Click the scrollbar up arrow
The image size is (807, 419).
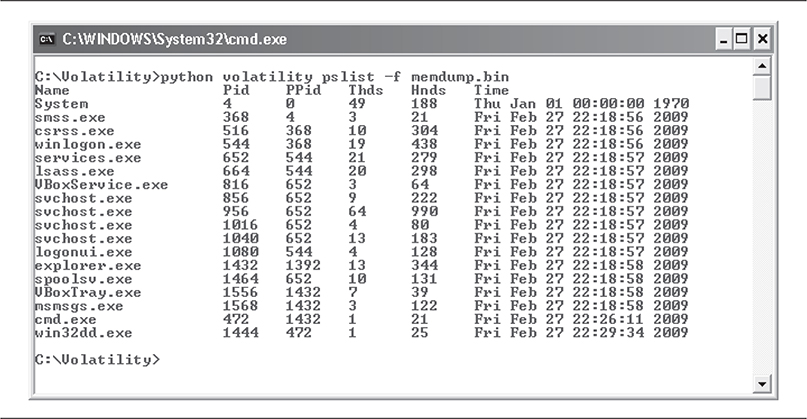[x=762, y=66]
